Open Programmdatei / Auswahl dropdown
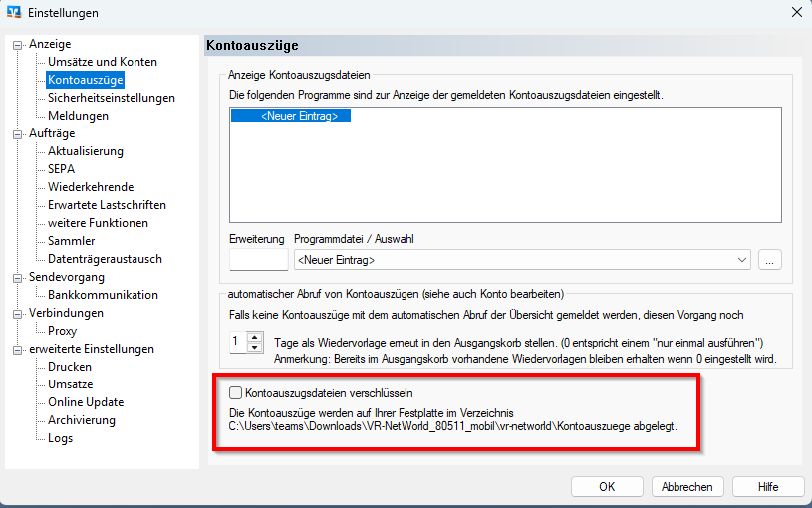812x508 pixels. coord(740,260)
